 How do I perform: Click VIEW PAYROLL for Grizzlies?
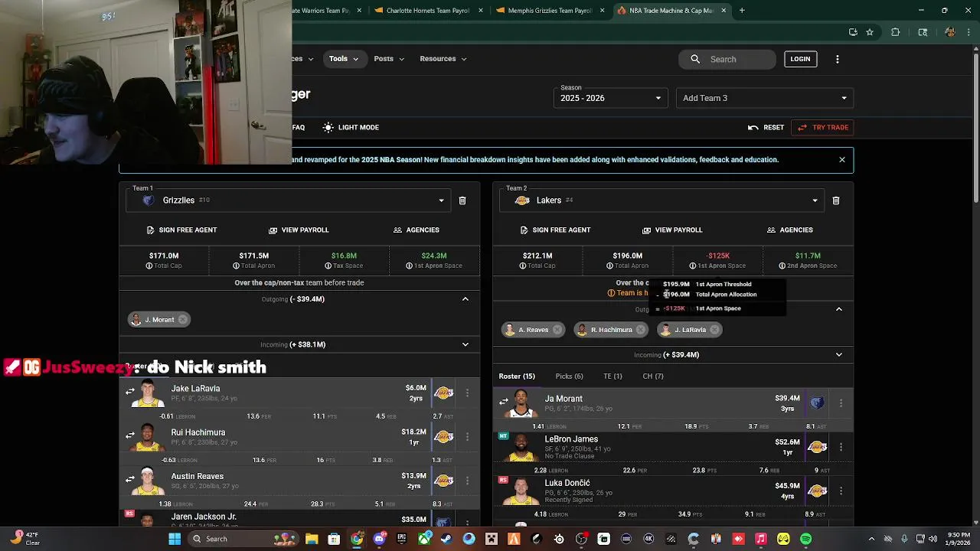pyautogui.click(x=299, y=230)
